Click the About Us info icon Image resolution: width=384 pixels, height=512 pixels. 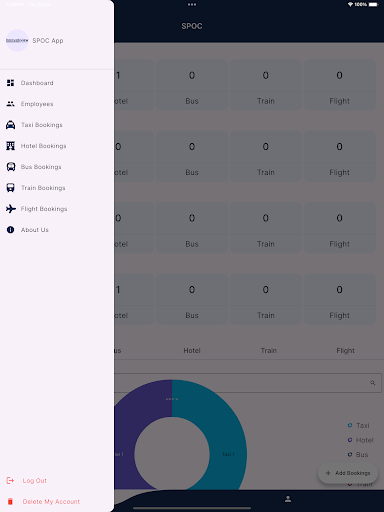10,230
